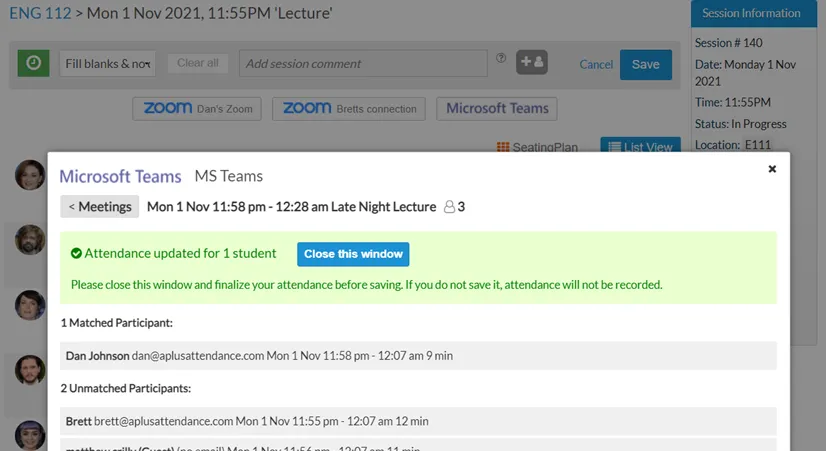This screenshot has width=826, height=451.
Task: Switch to List View
Action: pos(641,145)
